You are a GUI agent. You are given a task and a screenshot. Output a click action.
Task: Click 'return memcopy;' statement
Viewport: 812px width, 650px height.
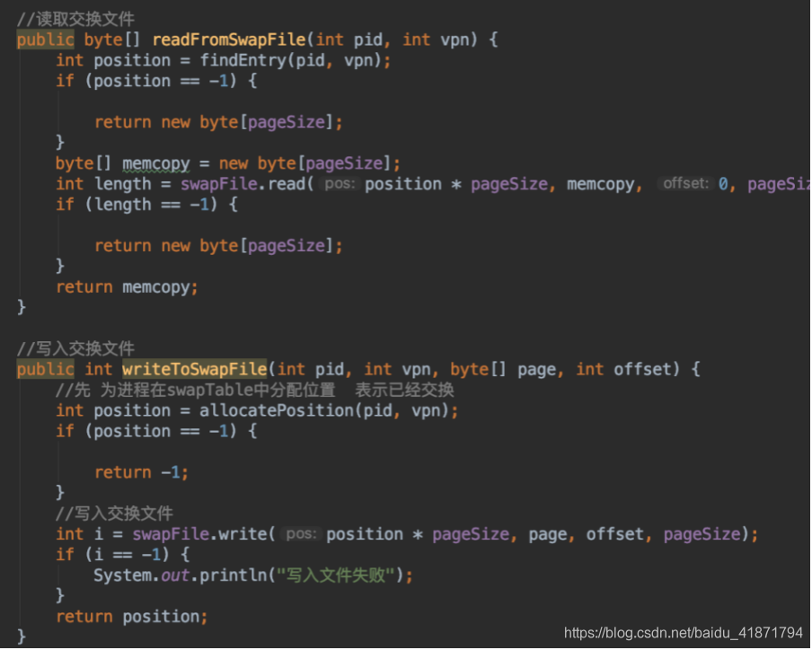pyautogui.click(x=127, y=287)
